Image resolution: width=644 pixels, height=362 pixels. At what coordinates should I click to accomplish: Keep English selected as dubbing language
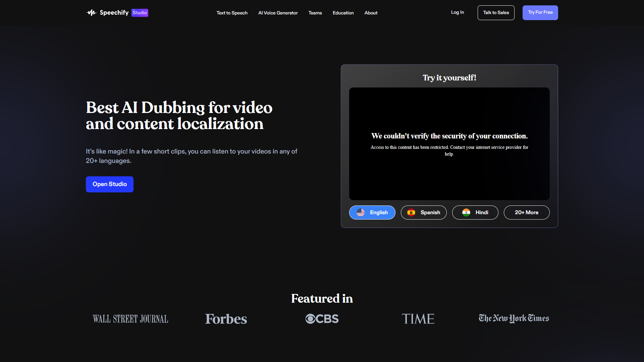coord(372,212)
